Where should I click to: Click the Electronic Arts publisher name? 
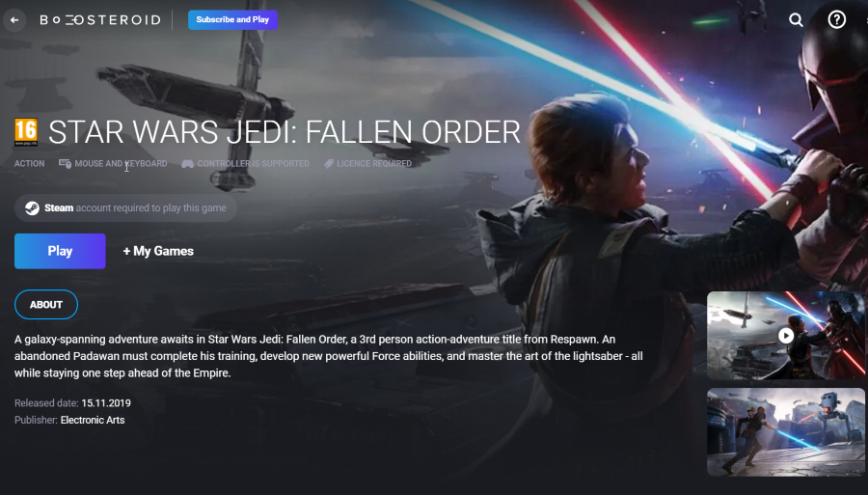93,420
